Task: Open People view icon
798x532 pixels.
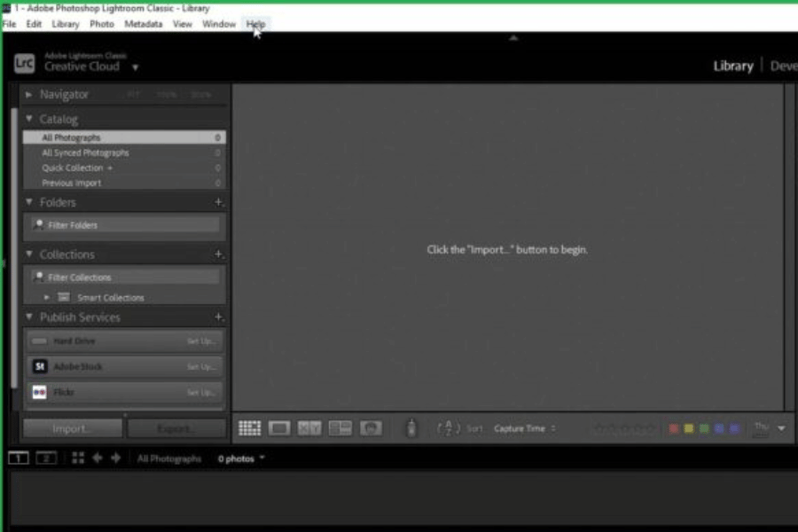Action: [x=371, y=428]
